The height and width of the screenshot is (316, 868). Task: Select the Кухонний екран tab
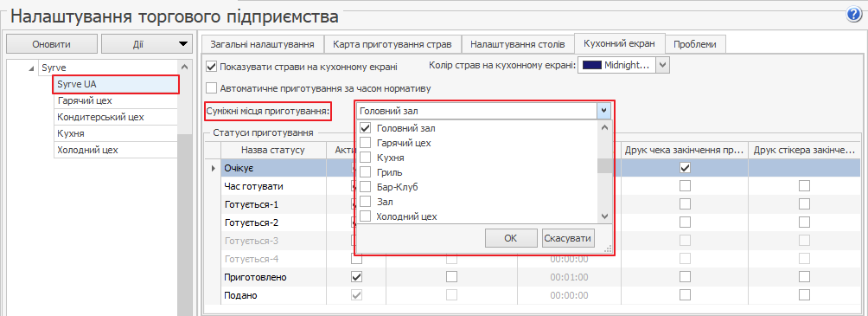click(620, 43)
